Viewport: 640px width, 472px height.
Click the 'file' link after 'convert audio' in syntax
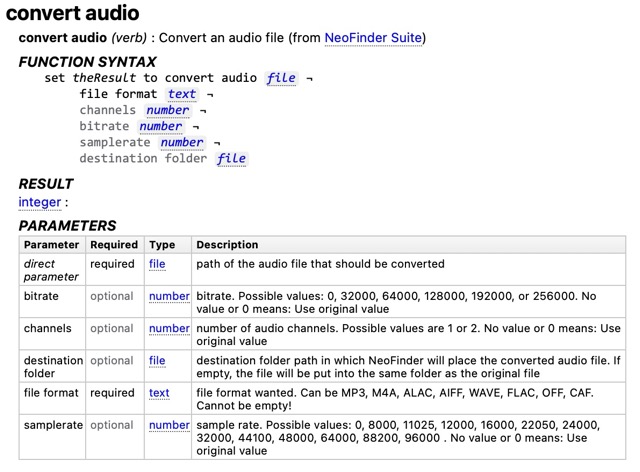click(x=282, y=78)
